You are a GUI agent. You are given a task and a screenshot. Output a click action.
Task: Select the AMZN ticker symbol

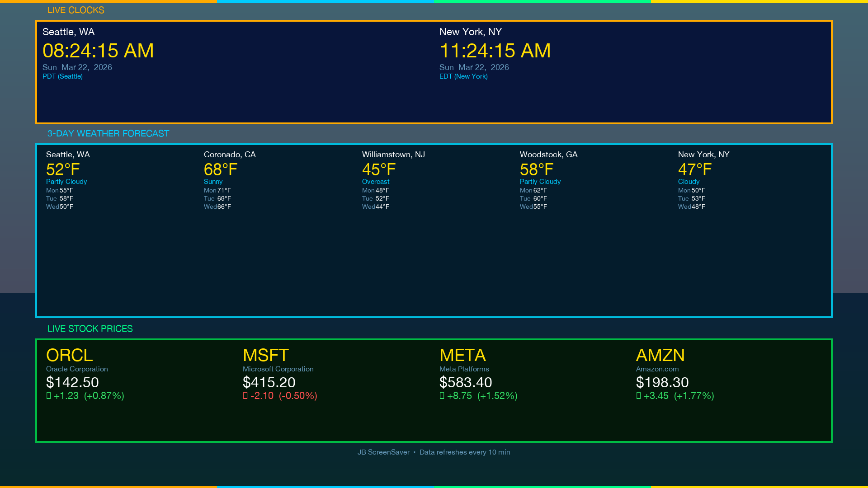(660, 356)
